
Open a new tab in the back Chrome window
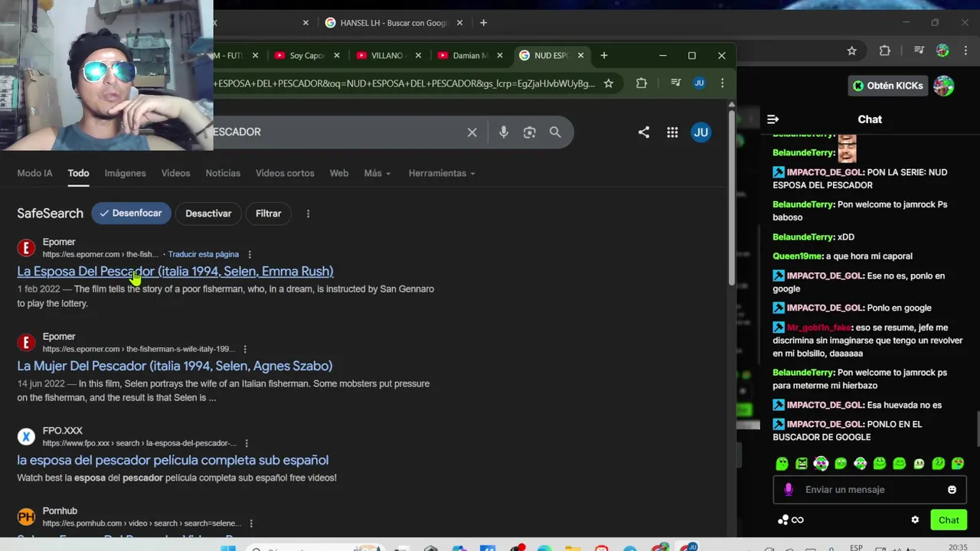click(483, 23)
